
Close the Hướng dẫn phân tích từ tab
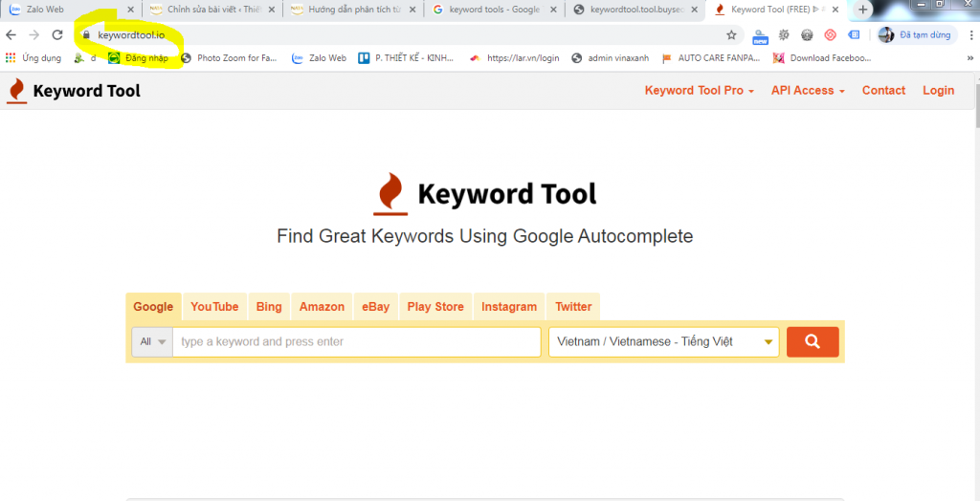point(412,10)
